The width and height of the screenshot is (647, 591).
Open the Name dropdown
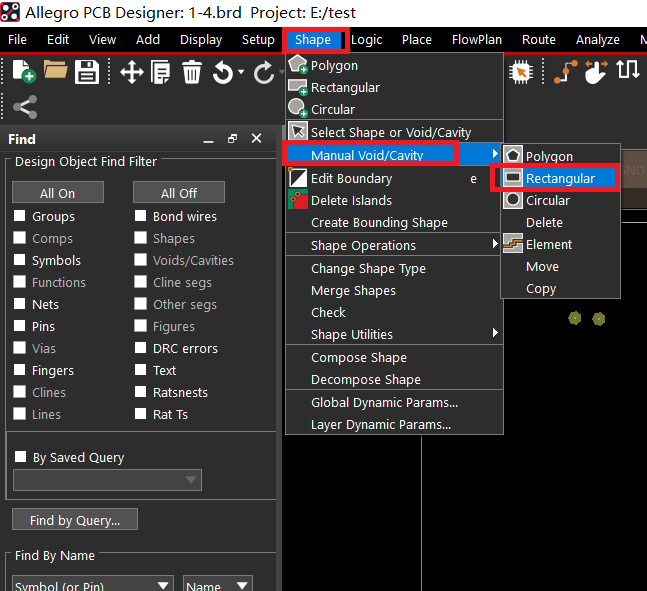(x=217, y=584)
